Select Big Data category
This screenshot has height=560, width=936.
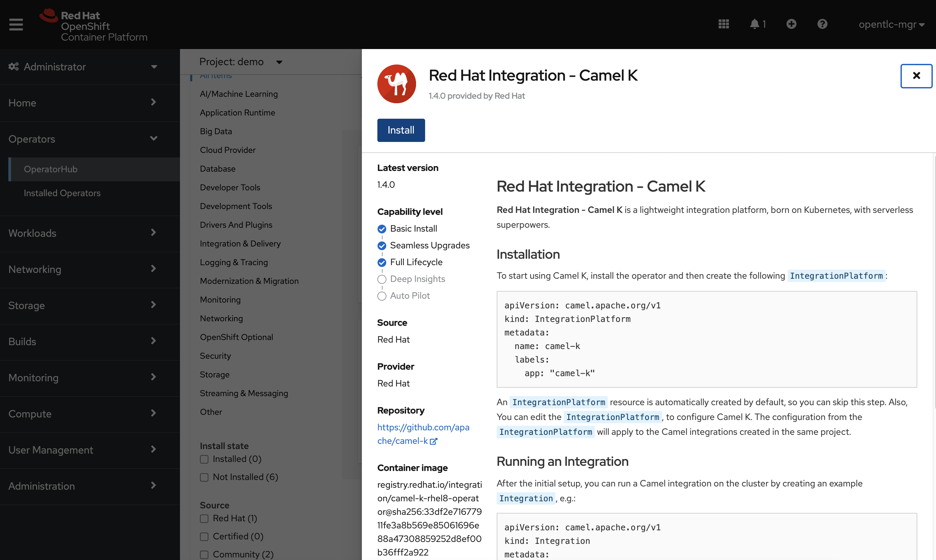tap(216, 131)
